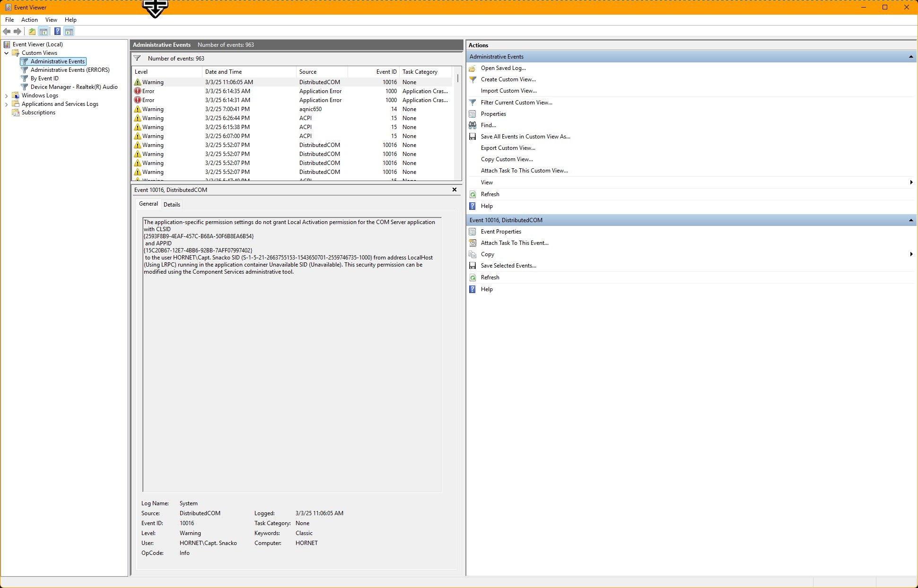Click the Filter Current Custom View icon
The width and height of the screenshot is (918, 588).
click(472, 103)
